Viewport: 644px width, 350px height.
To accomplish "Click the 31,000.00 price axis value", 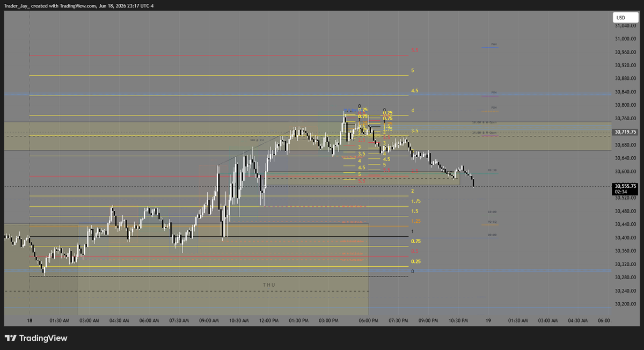I will (x=625, y=39).
